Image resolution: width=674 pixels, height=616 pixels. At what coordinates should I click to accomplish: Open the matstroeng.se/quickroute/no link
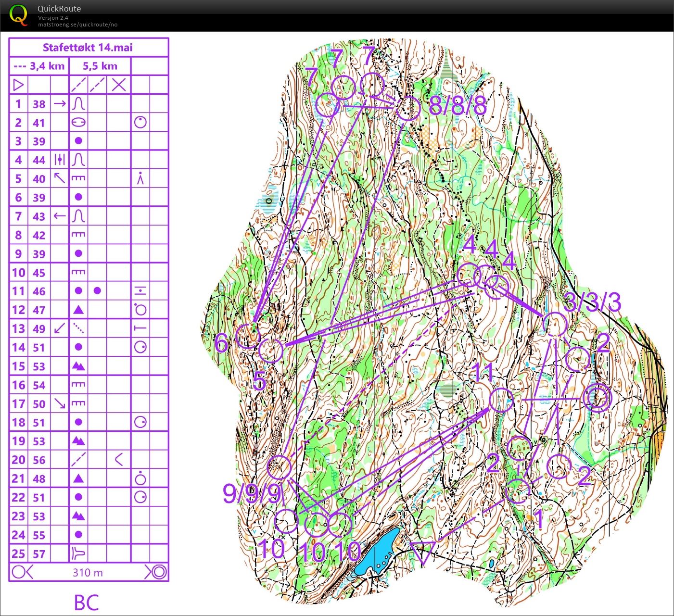click(77, 25)
